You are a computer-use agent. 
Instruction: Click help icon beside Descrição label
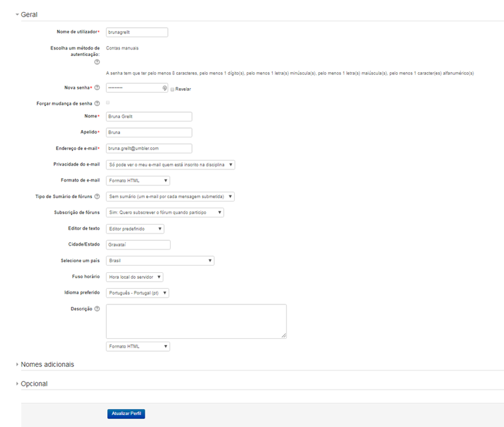[97, 309]
